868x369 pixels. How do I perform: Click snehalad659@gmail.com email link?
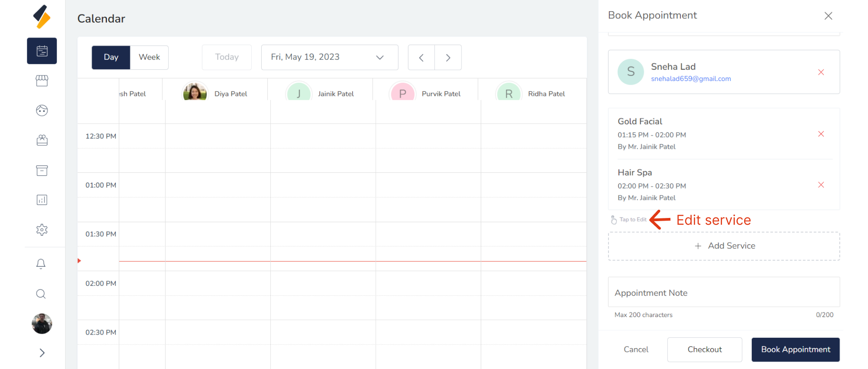click(691, 79)
